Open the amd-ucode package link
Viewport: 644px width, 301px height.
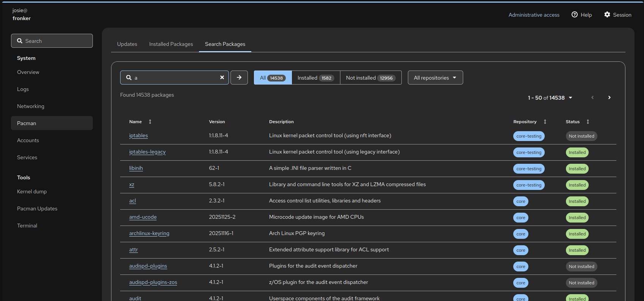point(143,217)
